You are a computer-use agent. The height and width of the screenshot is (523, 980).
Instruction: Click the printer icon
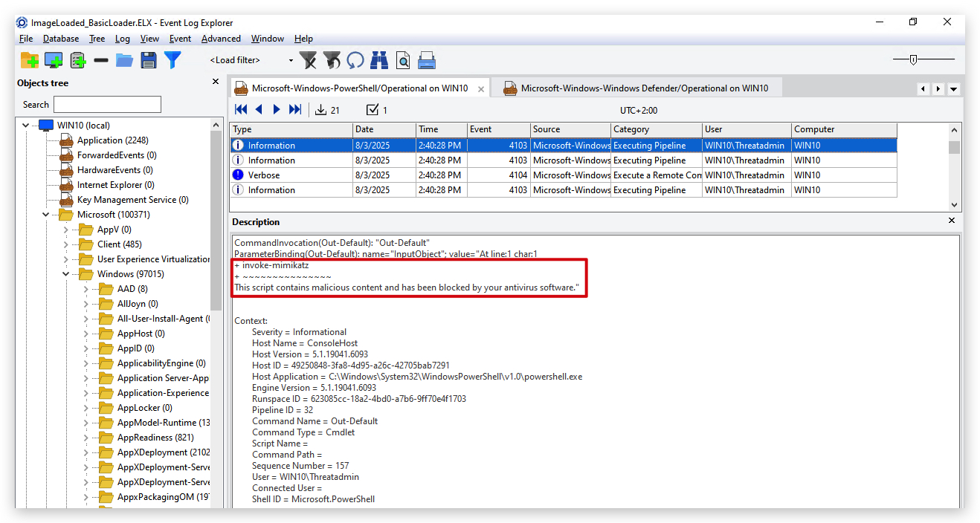click(x=427, y=60)
